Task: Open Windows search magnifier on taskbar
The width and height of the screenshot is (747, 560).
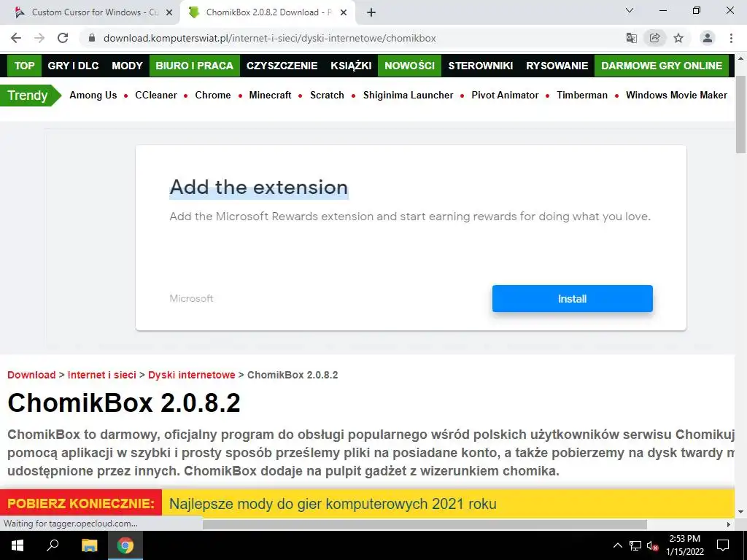Action: tap(53, 545)
